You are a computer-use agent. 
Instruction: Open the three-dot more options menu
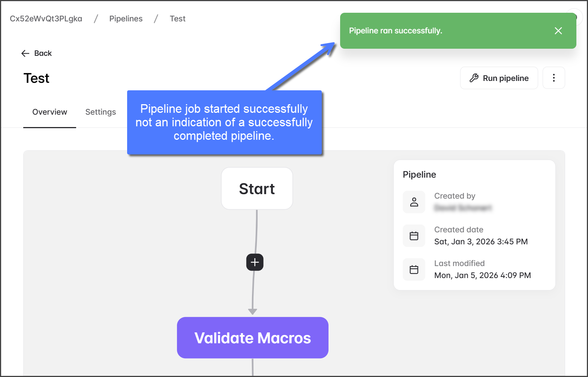click(x=553, y=78)
